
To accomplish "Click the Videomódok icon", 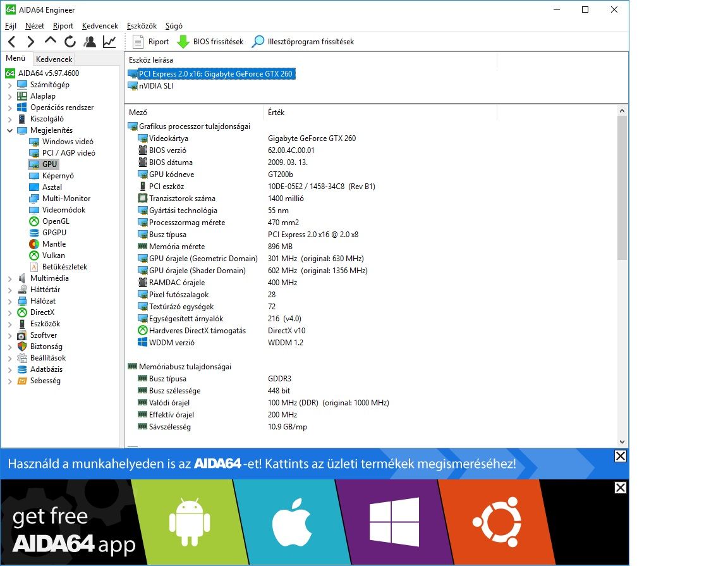I will [x=34, y=210].
